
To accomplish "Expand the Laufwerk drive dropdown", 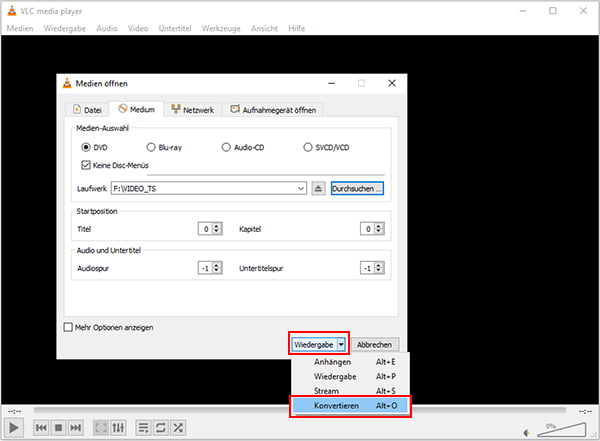I will point(301,188).
